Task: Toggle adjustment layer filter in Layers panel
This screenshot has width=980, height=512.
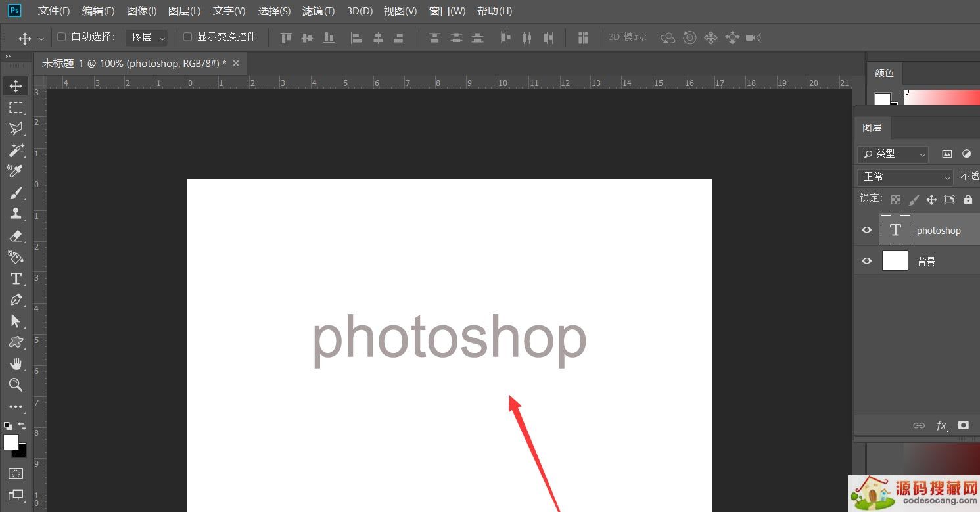Action: pyautogui.click(x=966, y=154)
